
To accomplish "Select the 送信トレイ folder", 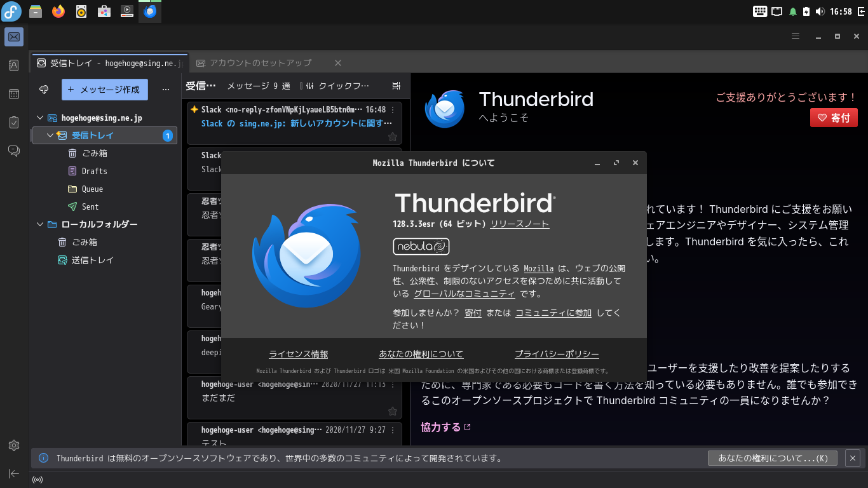I will coord(105,260).
